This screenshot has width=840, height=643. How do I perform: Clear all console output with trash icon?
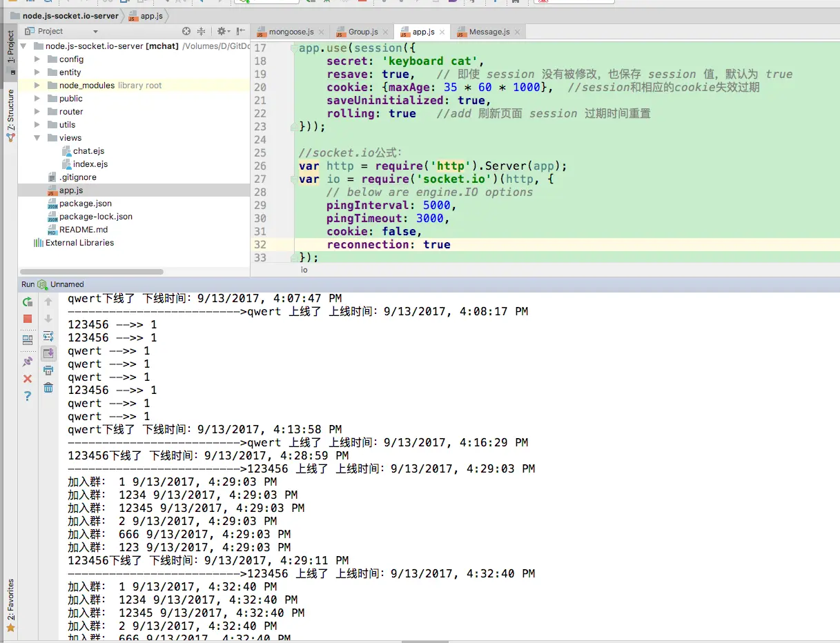(x=48, y=388)
